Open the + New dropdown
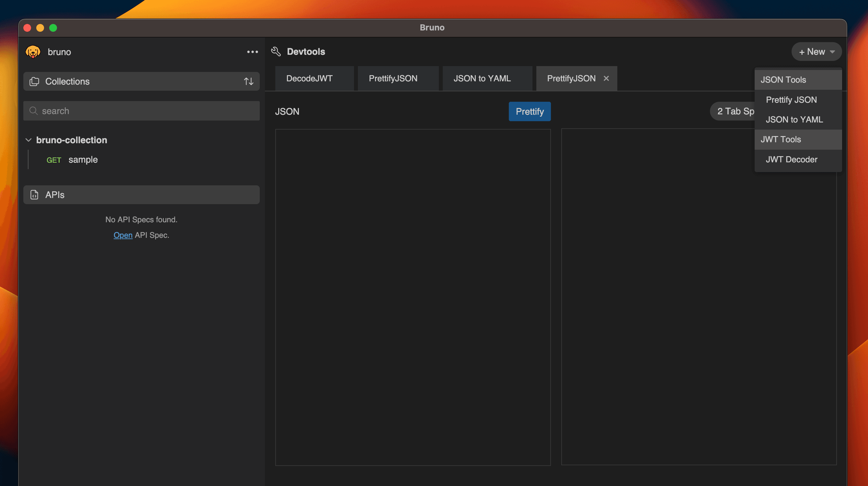The image size is (868, 486). [816, 52]
